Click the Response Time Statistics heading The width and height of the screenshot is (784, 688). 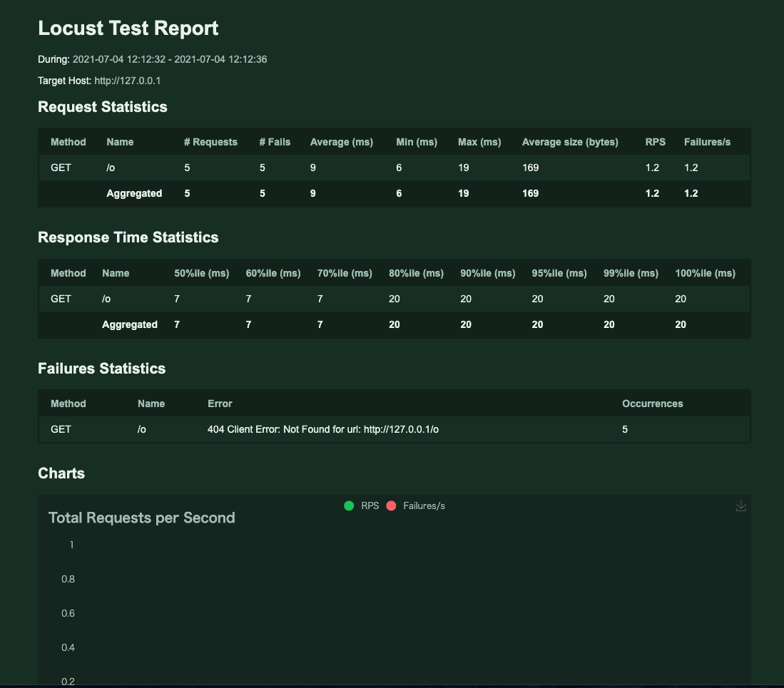[x=128, y=237]
